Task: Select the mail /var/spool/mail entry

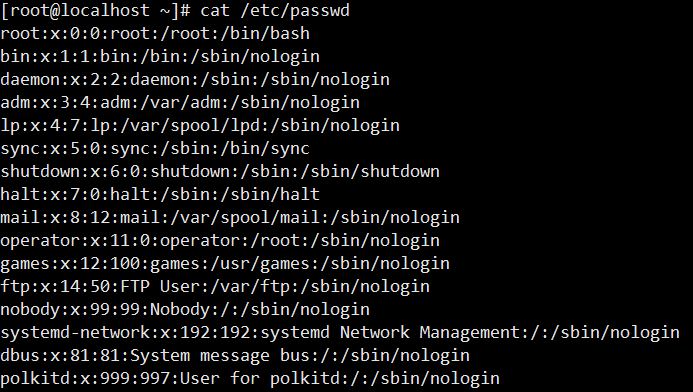Action: [230, 217]
